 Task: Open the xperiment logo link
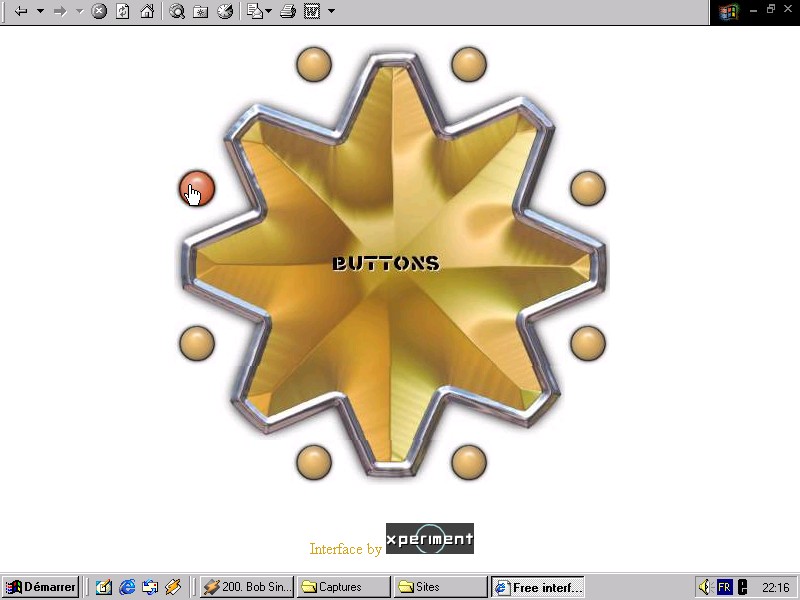point(430,538)
